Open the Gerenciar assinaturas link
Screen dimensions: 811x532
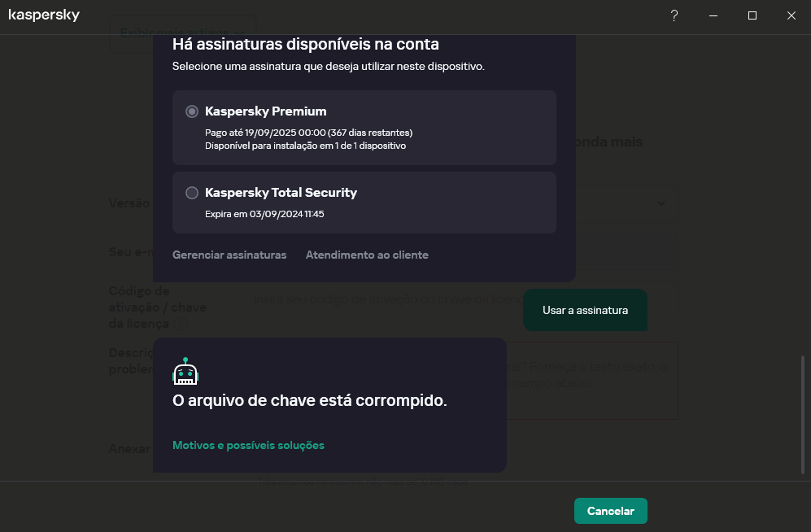[229, 255]
